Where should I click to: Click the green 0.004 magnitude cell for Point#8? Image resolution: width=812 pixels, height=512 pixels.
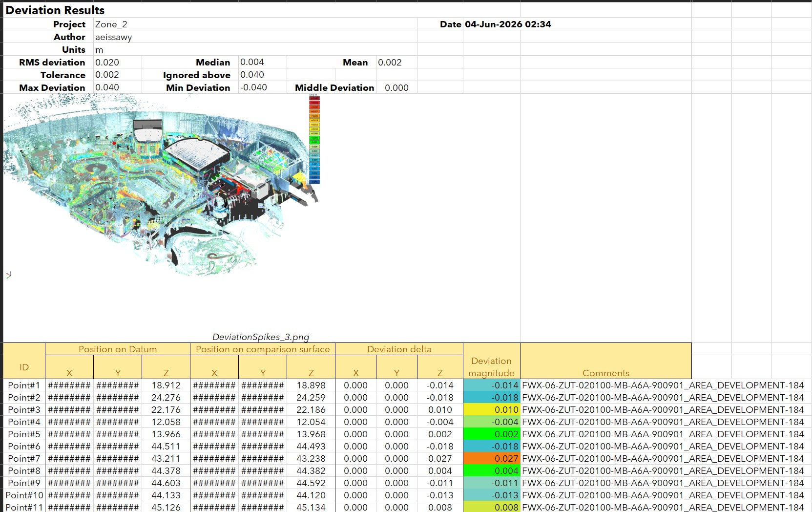(491, 471)
